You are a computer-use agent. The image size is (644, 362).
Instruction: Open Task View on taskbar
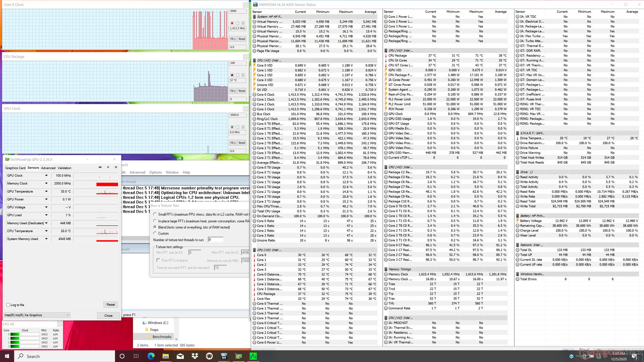(x=136, y=356)
